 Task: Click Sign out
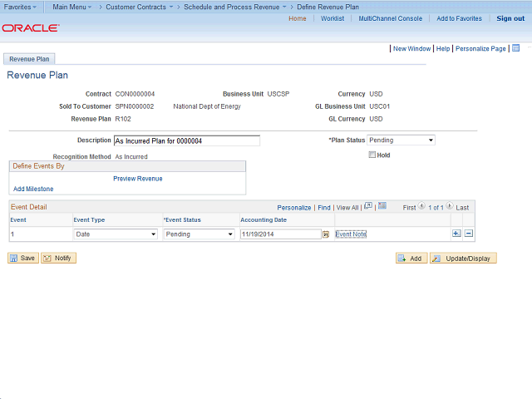(510, 18)
